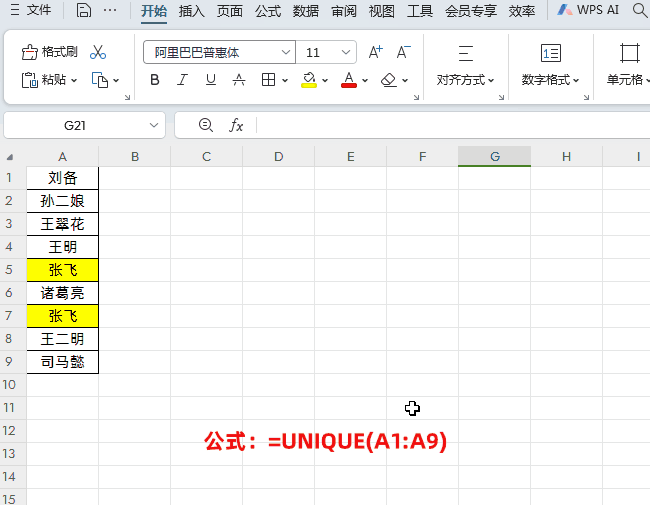The image size is (650, 505).
Task: Activate the 格式刷 format painter
Action: [49, 52]
